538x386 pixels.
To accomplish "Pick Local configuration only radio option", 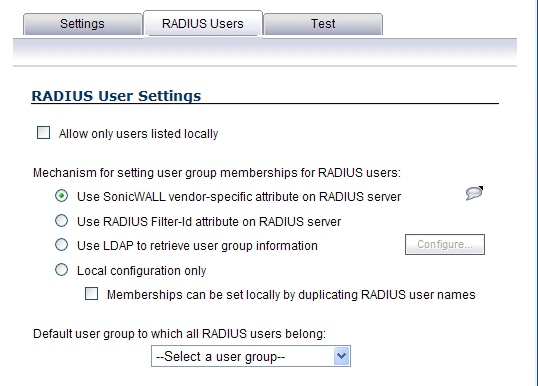I will point(61,270).
